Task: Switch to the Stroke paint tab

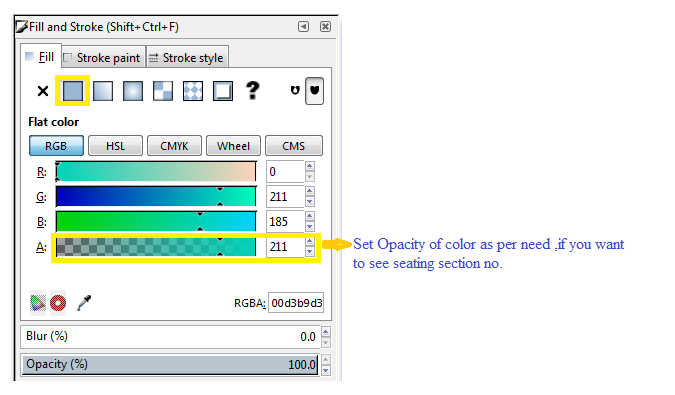Action: [x=102, y=58]
